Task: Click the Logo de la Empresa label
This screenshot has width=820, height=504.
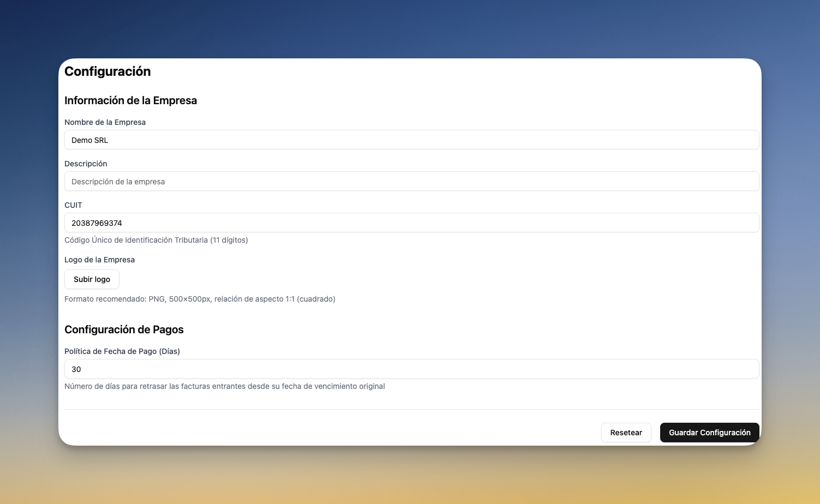Action: [x=99, y=260]
